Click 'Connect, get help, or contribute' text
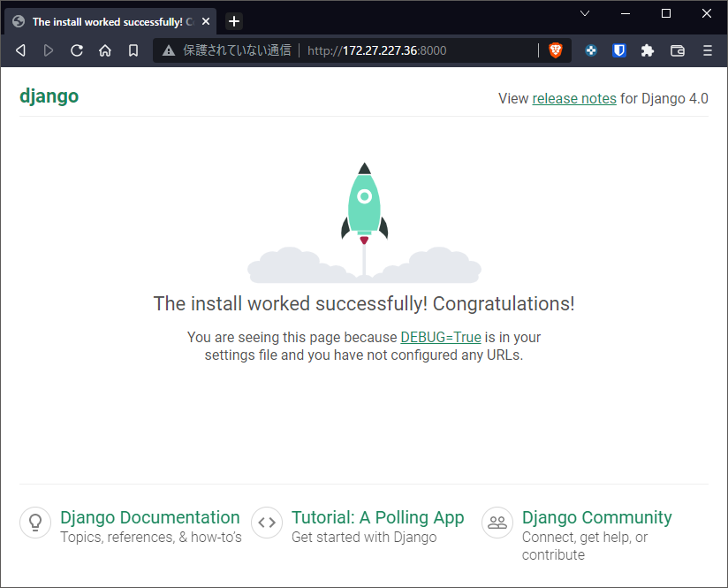This screenshot has height=588, width=728. (x=585, y=546)
